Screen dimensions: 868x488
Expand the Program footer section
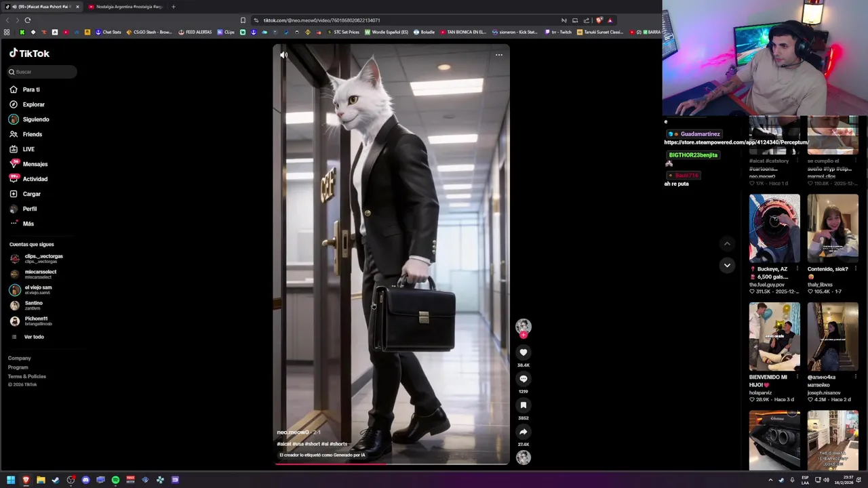point(18,367)
